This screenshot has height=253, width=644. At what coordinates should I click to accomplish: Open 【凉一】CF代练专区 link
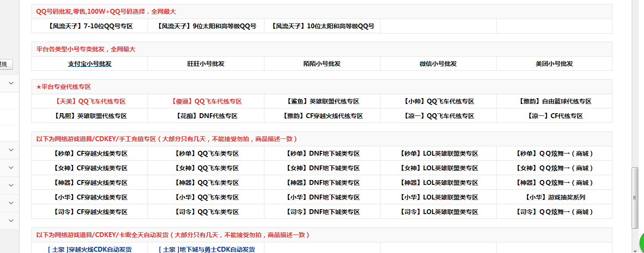pos(554,116)
